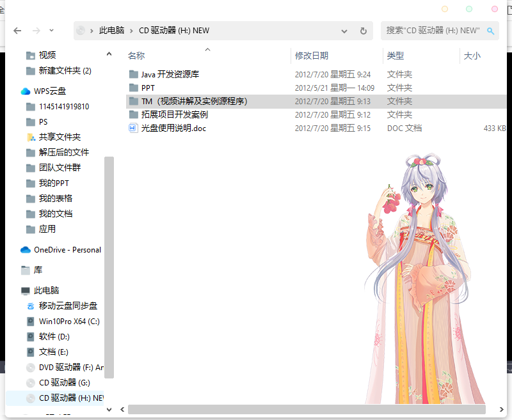The image size is (512, 420).
Task: Click the search magnifier icon
Action: pos(490,31)
